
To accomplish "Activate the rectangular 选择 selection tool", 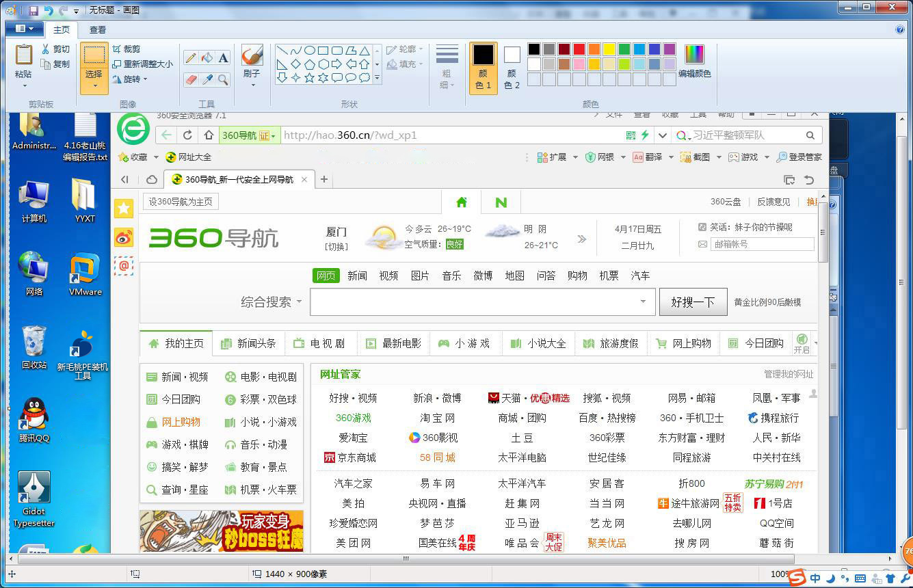I will (94, 54).
